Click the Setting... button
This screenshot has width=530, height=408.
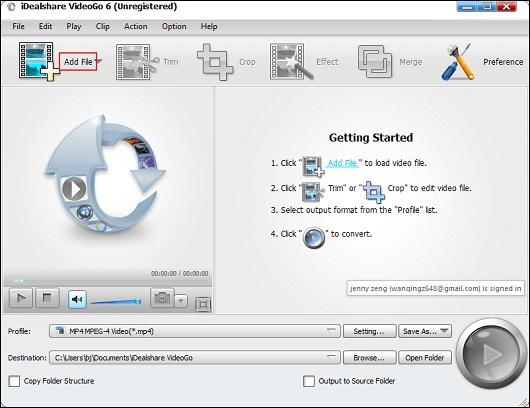pos(369,331)
